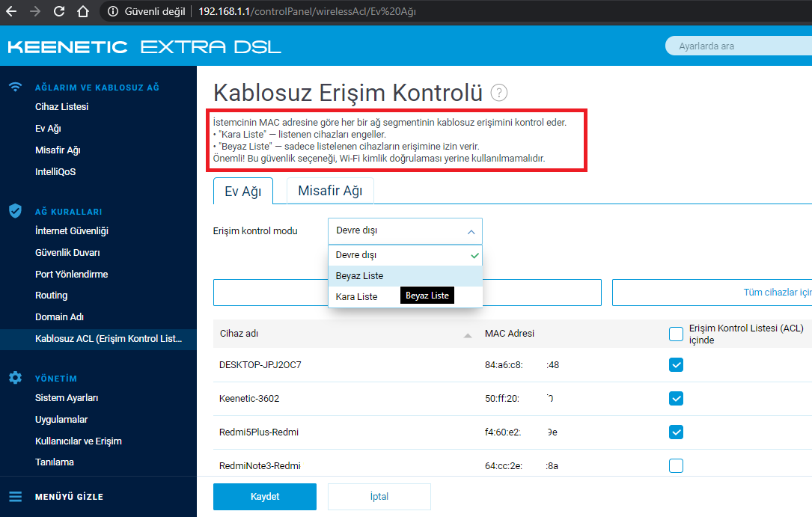812x517 pixels.
Task: Uncheck ACL checkbox for Keenetic-3602
Action: coord(676,399)
